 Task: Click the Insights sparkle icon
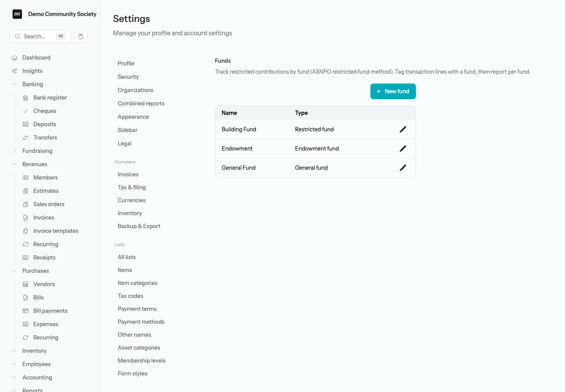[15, 71]
